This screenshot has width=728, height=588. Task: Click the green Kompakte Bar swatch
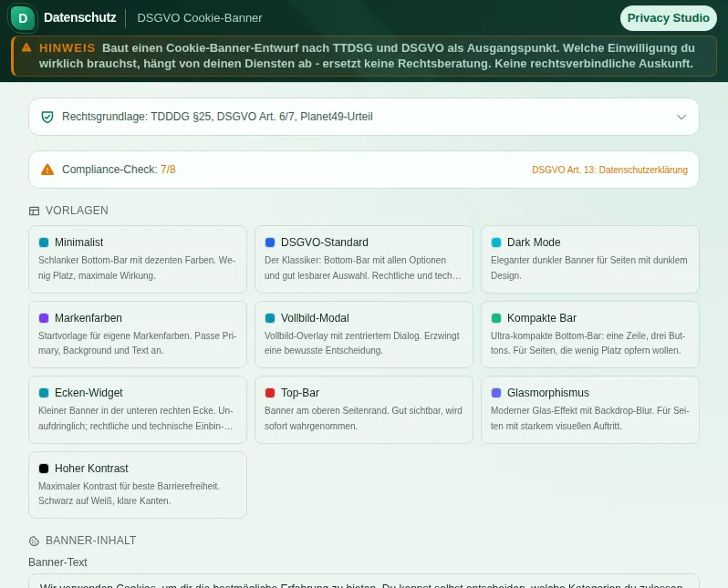coord(496,318)
